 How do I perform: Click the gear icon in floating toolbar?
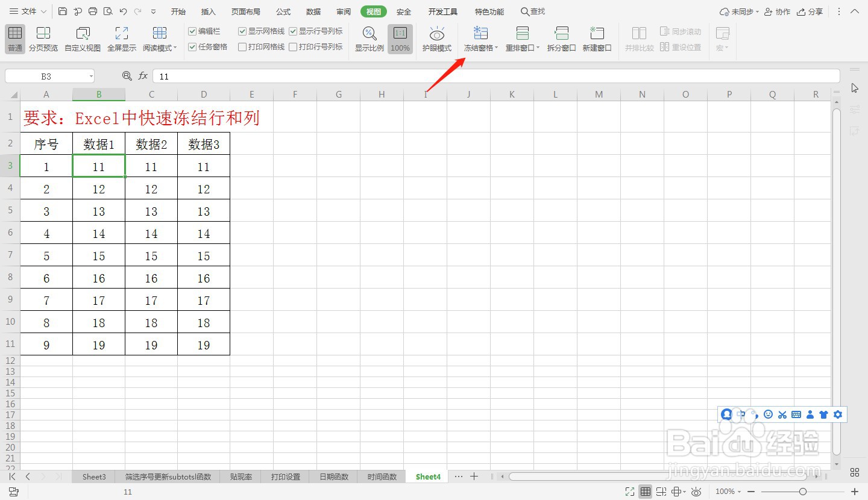tap(838, 414)
